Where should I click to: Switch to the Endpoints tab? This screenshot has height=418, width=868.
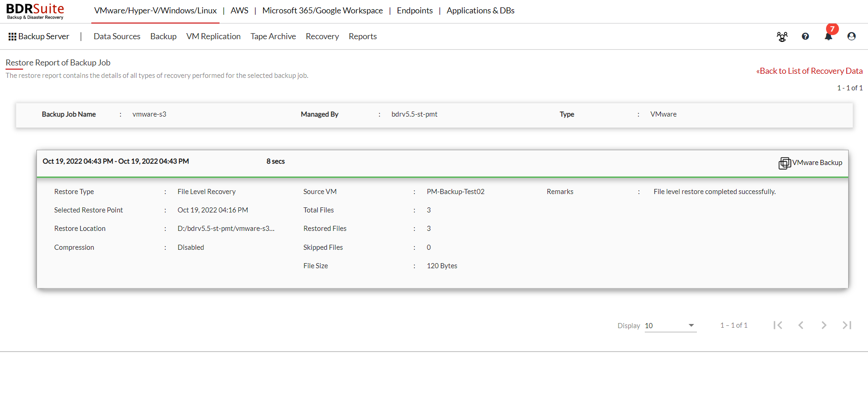click(x=415, y=11)
